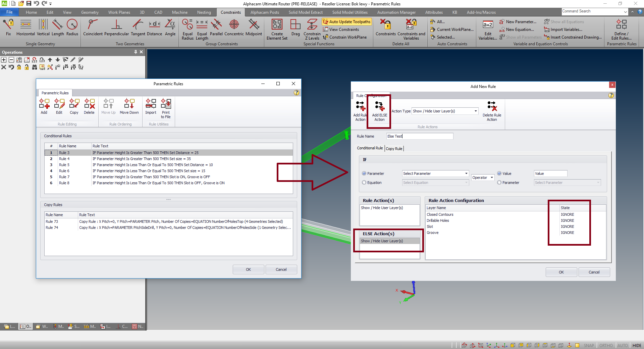Click the Rule Name input field
Screen dimensions: 644x349
click(x=420, y=136)
